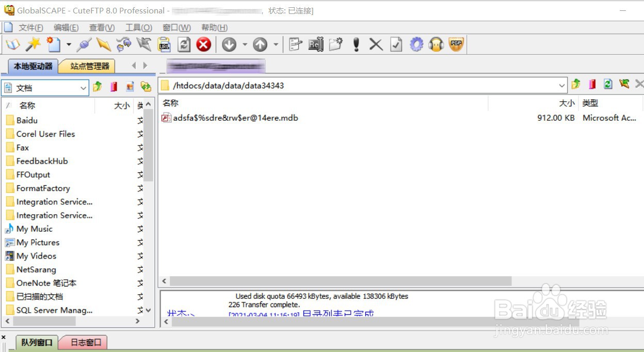Viewport: 644px width, 352px height.
Task: Refresh the remote directory listing
Action: point(608,84)
